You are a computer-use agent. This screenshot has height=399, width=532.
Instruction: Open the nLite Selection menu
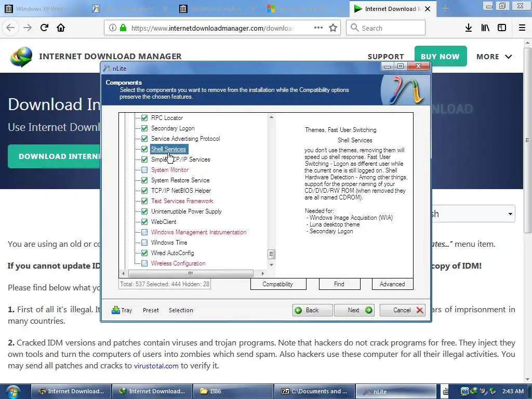tap(181, 310)
